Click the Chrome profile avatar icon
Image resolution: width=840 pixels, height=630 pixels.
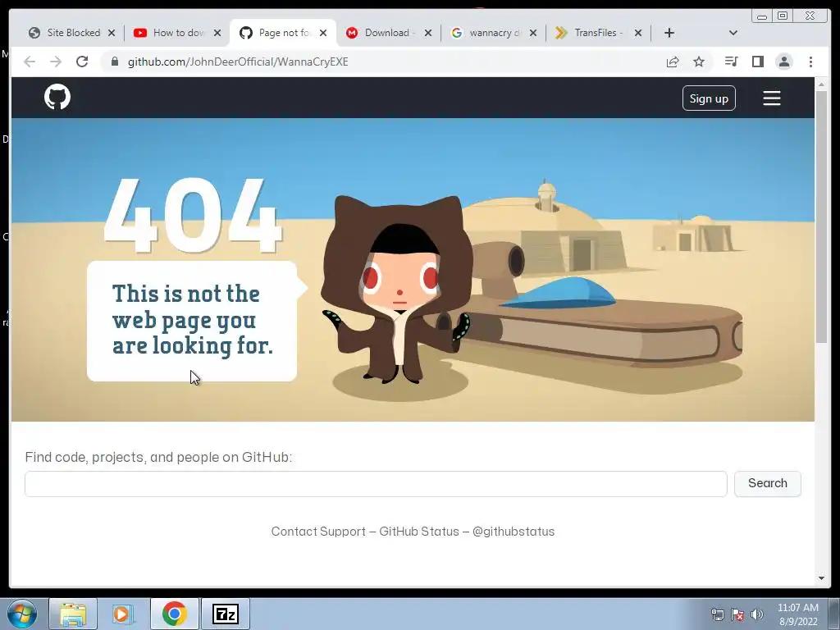coord(783,62)
